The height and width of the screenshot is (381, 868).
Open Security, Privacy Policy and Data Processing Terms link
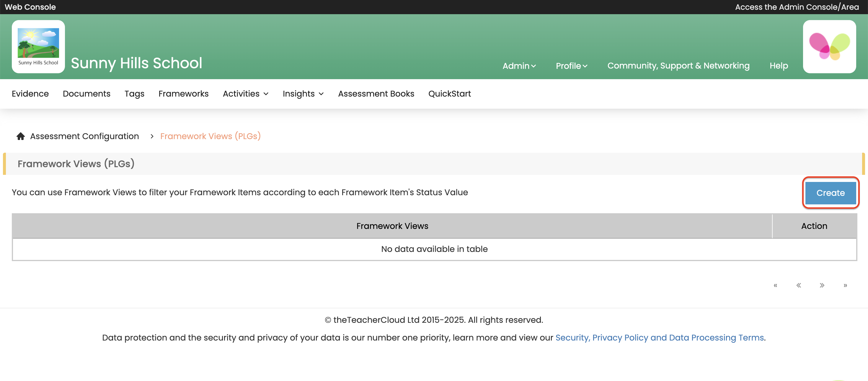[660, 338]
